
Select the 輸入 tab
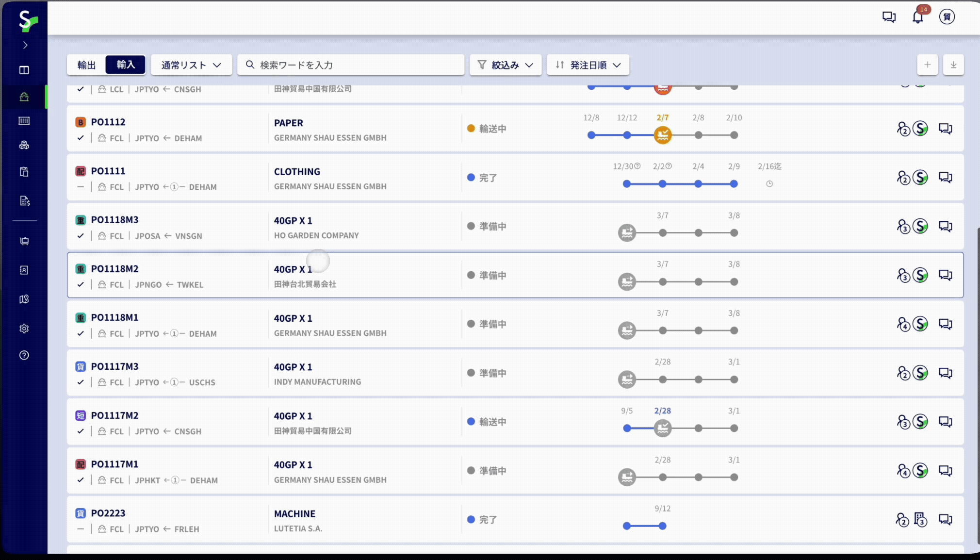click(x=126, y=65)
